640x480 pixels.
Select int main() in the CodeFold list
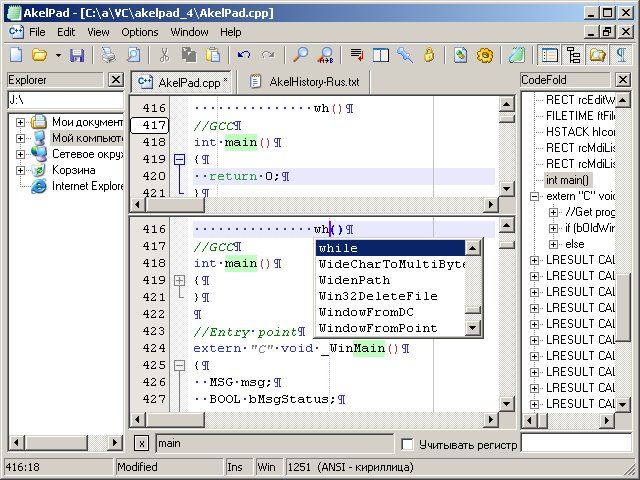567,180
